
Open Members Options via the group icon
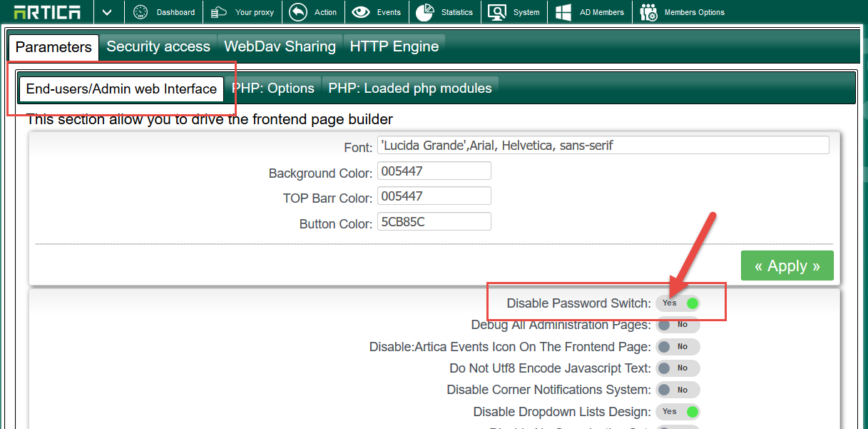click(x=649, y=11)
